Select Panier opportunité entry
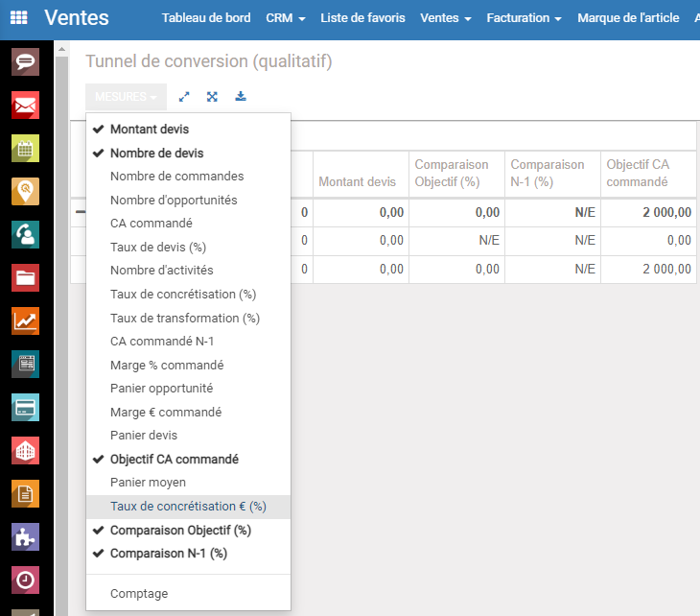Image resolution: width=700 pixels, height=616 pixels. [188, 388]
